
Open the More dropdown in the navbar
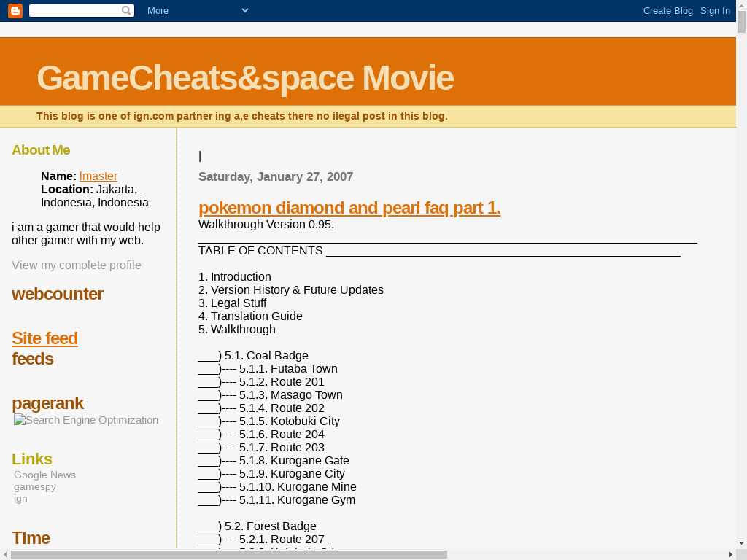[x=197, y=10]
